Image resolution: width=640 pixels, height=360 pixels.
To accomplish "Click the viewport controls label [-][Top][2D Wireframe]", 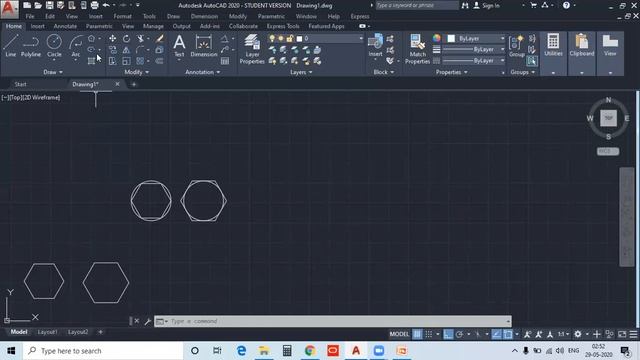I will [x=31, y=98].
